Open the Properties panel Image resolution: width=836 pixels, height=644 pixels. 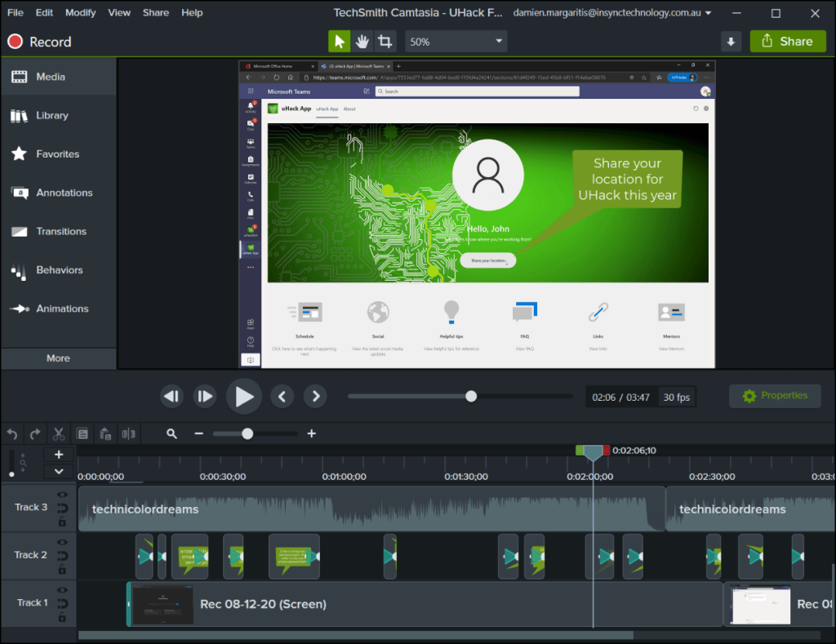click(774, 396)
